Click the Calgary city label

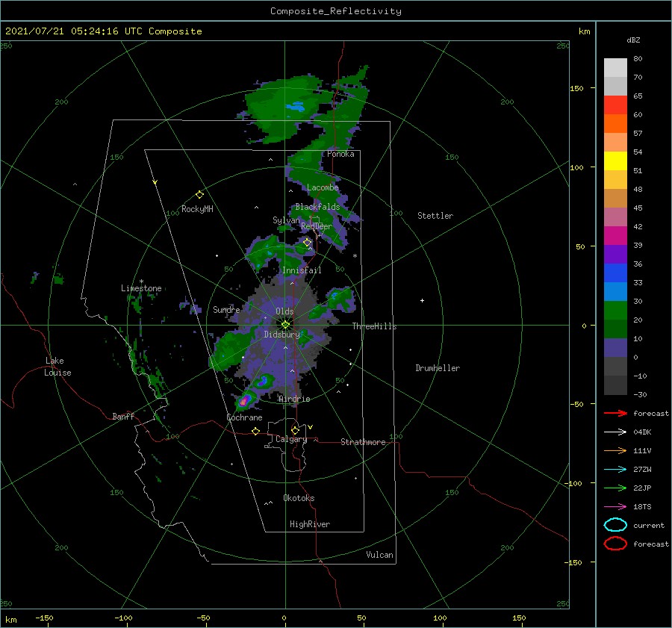291,439
